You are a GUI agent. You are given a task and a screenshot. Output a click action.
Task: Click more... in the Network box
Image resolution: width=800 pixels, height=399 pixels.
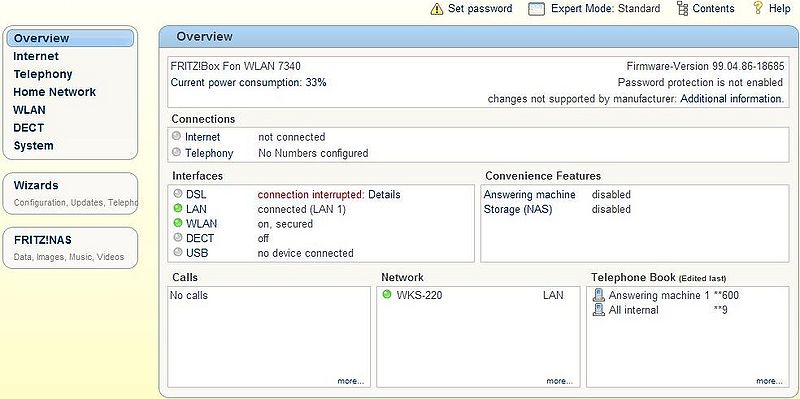(x=560, y=381)
